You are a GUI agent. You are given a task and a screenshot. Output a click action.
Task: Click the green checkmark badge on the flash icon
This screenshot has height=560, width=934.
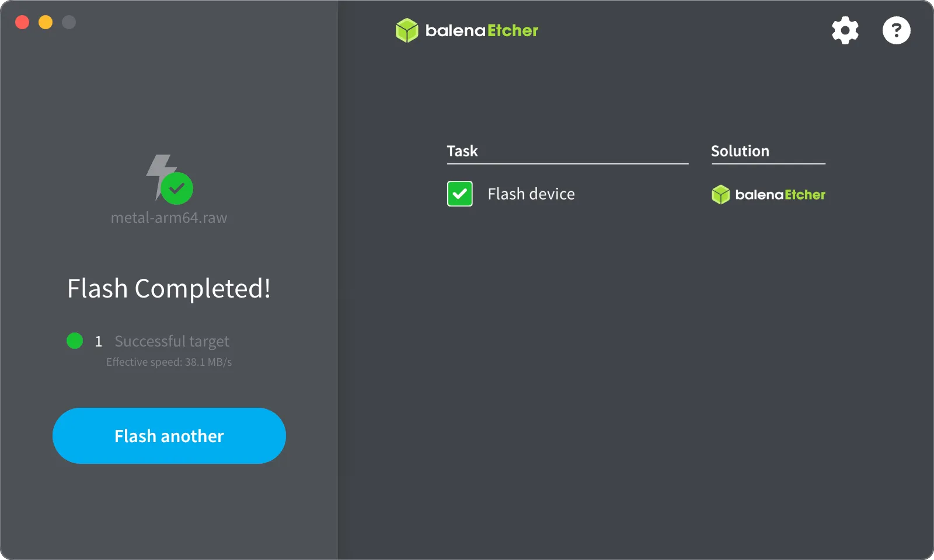(178, 188)
